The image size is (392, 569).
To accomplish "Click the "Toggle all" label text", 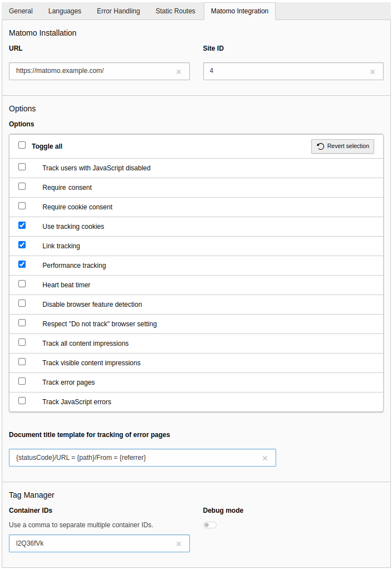I will 47,146.
